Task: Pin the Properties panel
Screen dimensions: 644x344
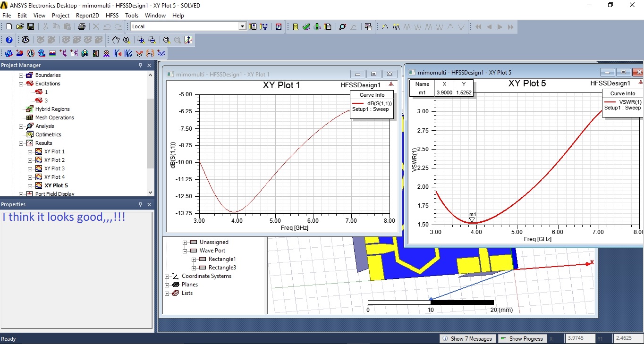Action: coord(140,204)
